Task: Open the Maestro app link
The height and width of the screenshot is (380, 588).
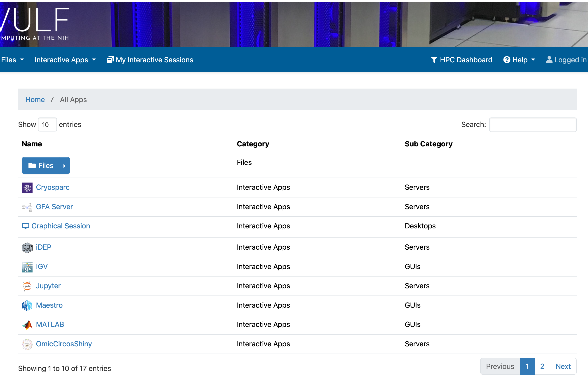Action: (49, 305)
